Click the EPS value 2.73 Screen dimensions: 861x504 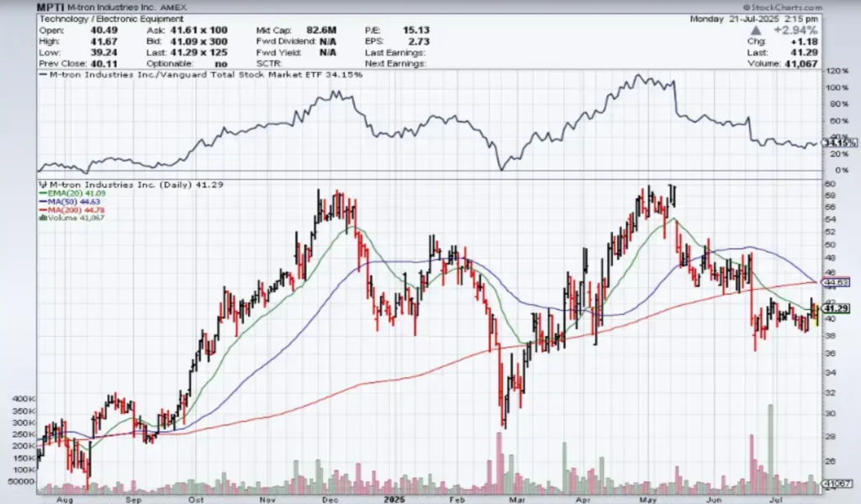point(419,41)
